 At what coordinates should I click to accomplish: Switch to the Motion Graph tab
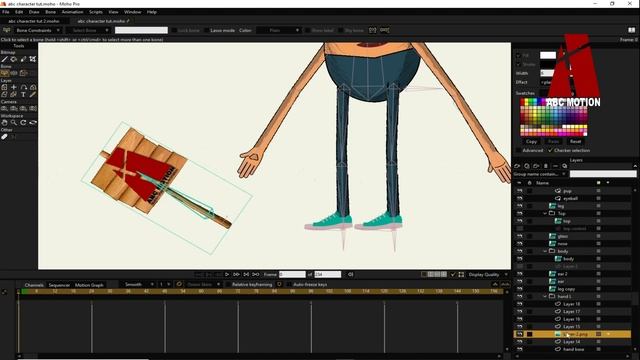[89, 285]
